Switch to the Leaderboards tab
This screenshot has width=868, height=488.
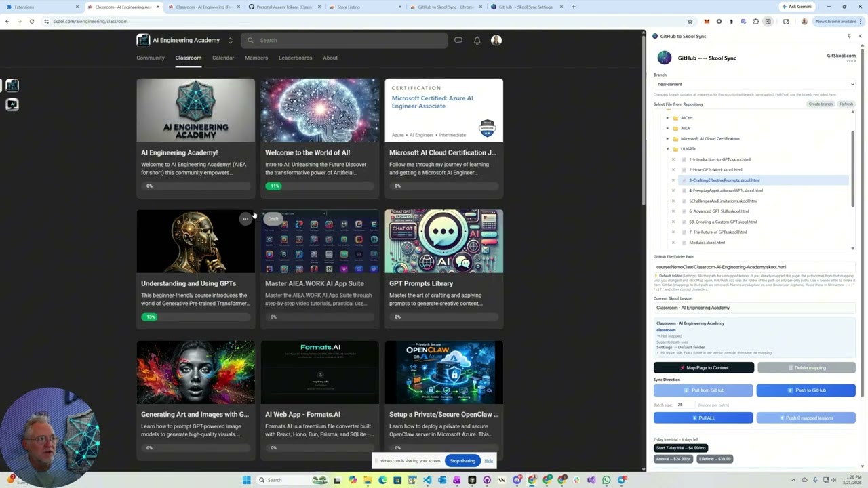(x=295, y=58)
